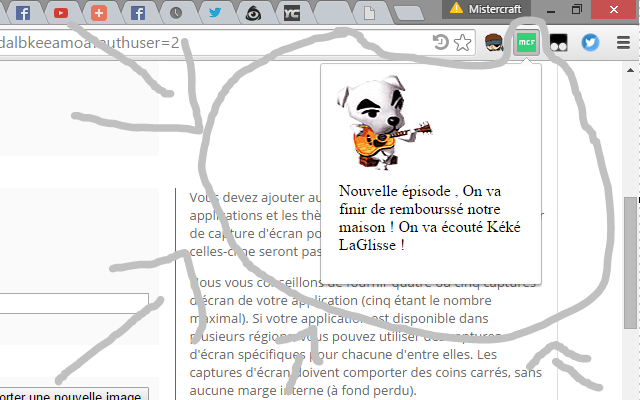The width and height of the screenshot is (640, 400).
Task: Click the vertical scrollbar thumb
Action: pos(631,262)
